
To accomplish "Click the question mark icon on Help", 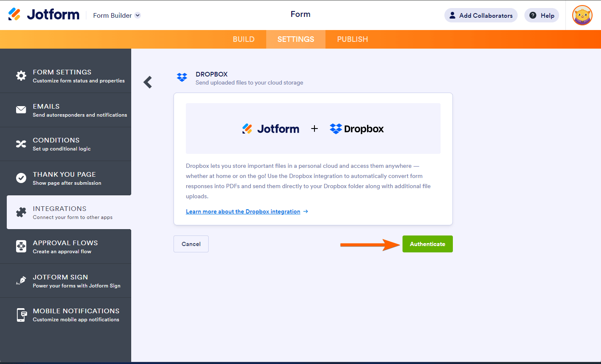I will (533, 16).
